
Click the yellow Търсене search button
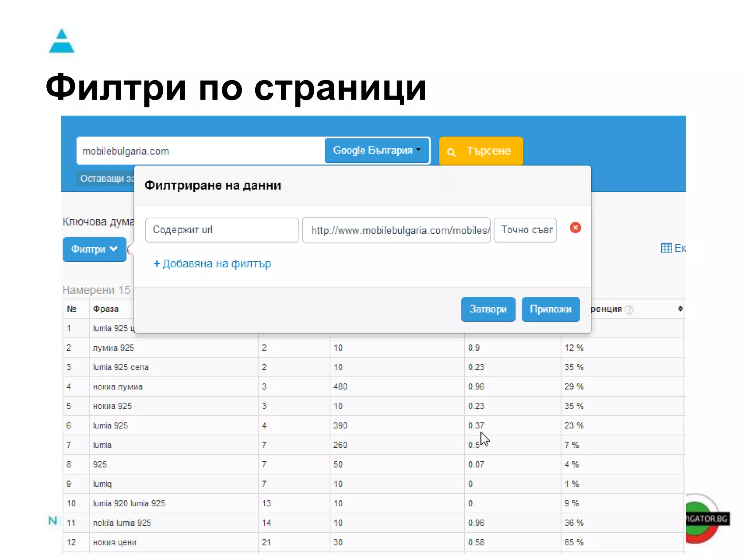pos(481,151)
